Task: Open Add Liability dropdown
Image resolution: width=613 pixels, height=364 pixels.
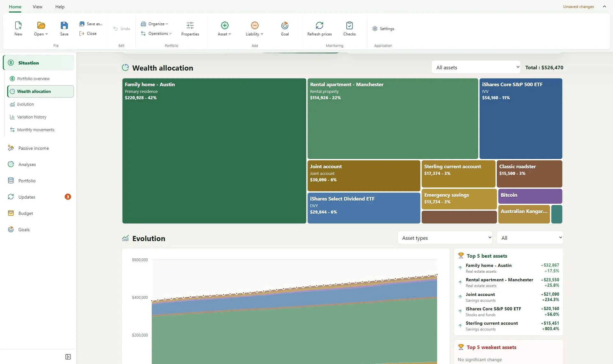Action: point(254,28)
